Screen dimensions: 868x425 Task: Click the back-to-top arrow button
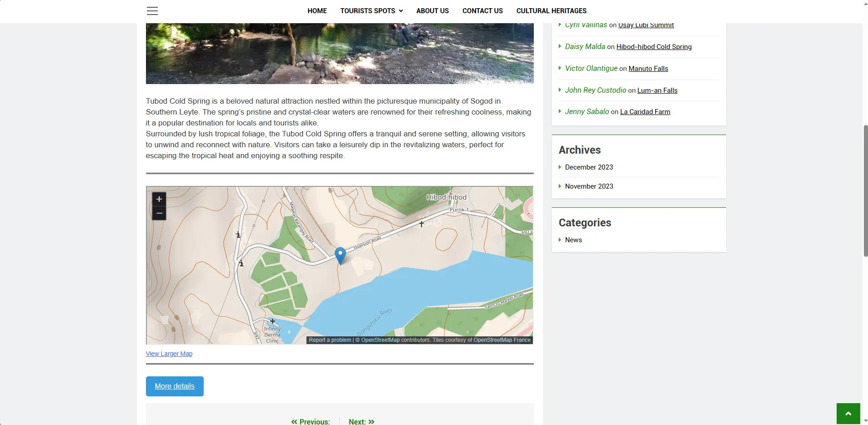point(848,414)
